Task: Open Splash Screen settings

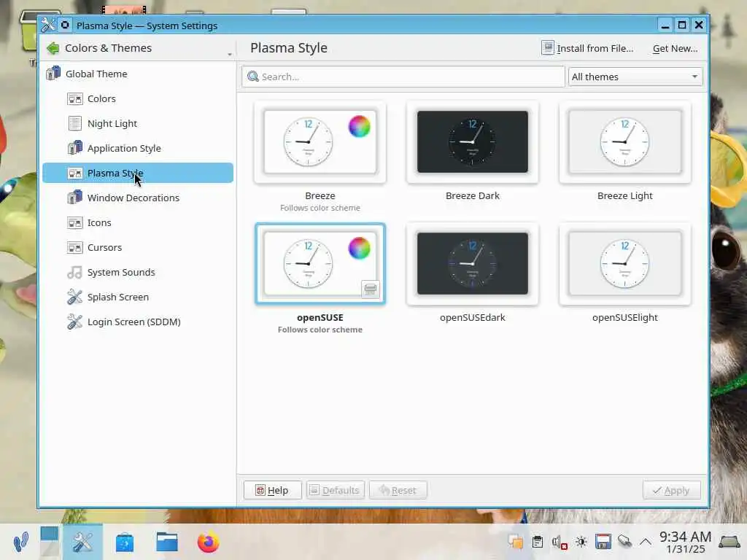Action: [x=138, y=297]
